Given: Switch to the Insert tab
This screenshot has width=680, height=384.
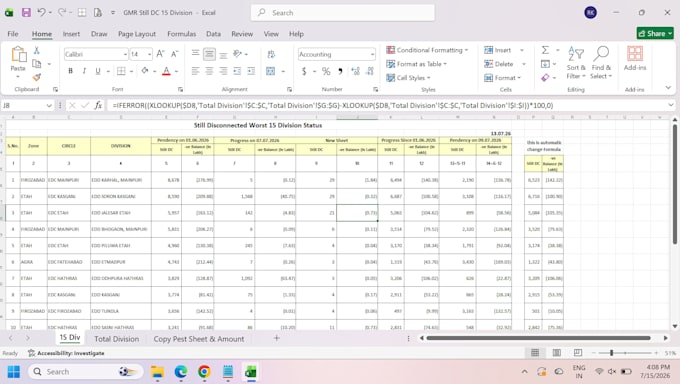Looking at the screenshot, I should coord(71,34).
